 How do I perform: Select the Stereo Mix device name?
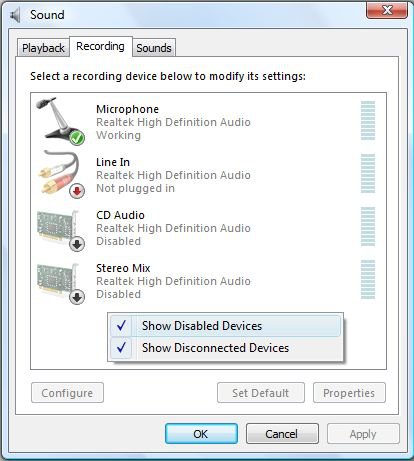[x=123, y=268]
